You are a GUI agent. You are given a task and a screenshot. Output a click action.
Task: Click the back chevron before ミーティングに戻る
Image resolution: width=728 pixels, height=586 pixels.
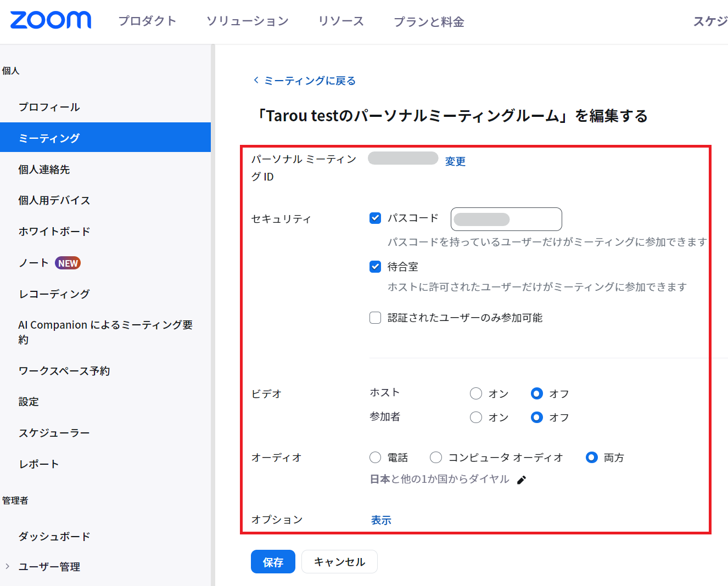pos(256,80)
